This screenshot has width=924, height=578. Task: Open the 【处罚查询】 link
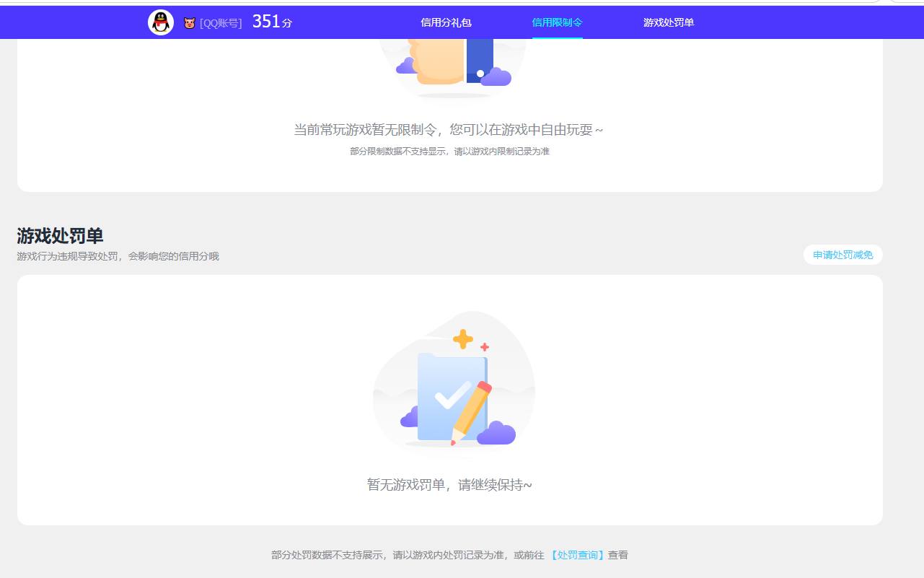(x=576, y=555)
